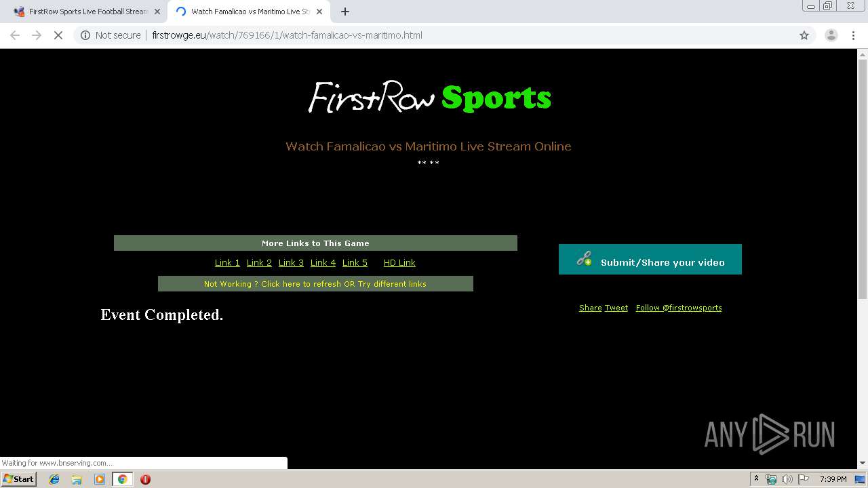This screenshot has width=868, height=488.
Task: Click the Tweet link
Action: pos(616,308)
